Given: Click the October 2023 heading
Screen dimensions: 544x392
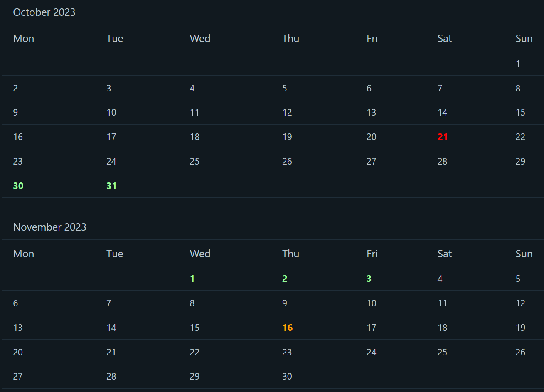Looking at the screenshot, I should (x=44, y=12).
